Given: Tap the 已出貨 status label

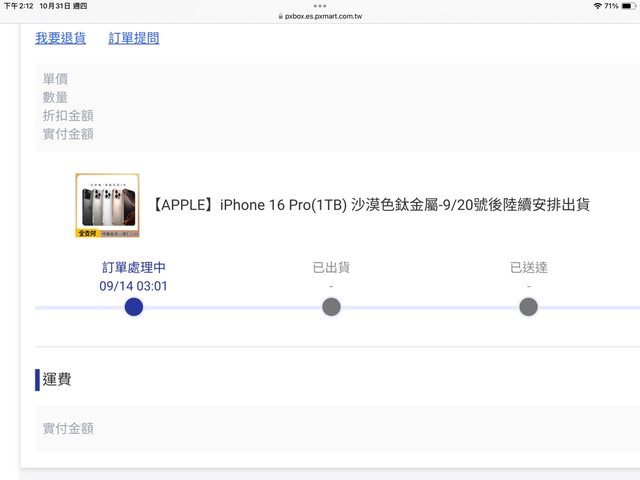Looking at the screenshot, I should click(331, 268).
